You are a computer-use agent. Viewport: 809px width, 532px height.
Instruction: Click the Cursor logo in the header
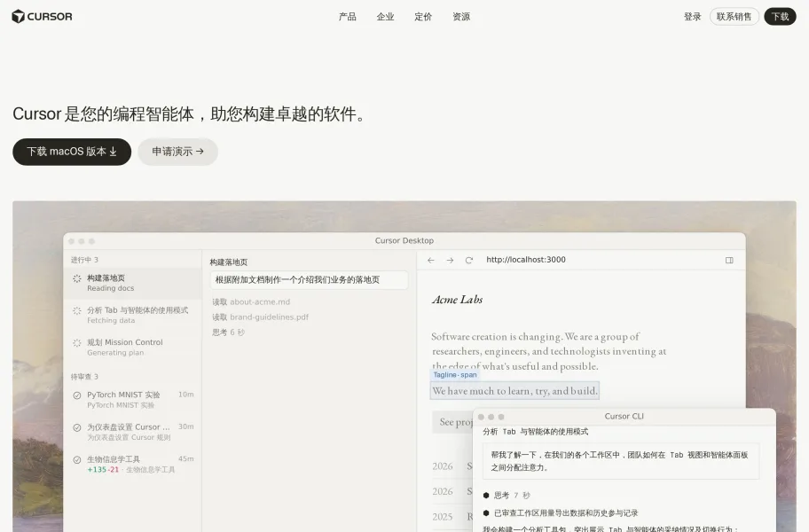[42, 17]
